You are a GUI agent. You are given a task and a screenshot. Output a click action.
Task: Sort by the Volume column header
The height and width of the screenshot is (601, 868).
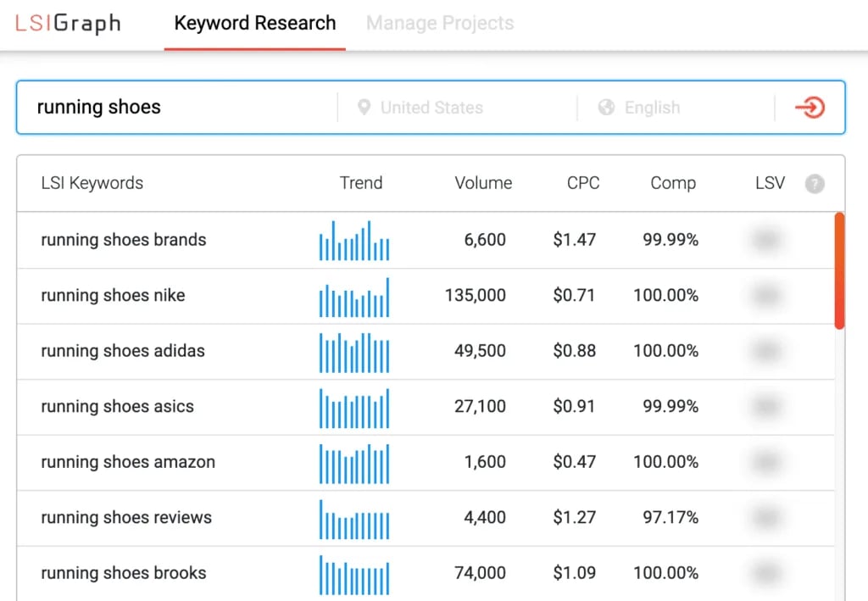(483, 183)
